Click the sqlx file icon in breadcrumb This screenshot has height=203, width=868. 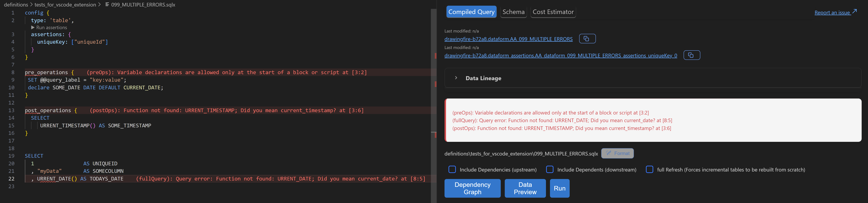(x=107, y=5)
